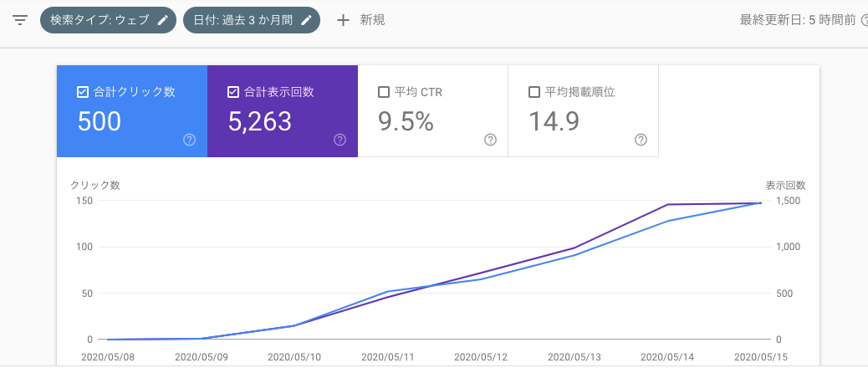This screenshot has width=868, height=368.
Task: Enable the 平均 CTR checkbox
Action: click(384, 92)
